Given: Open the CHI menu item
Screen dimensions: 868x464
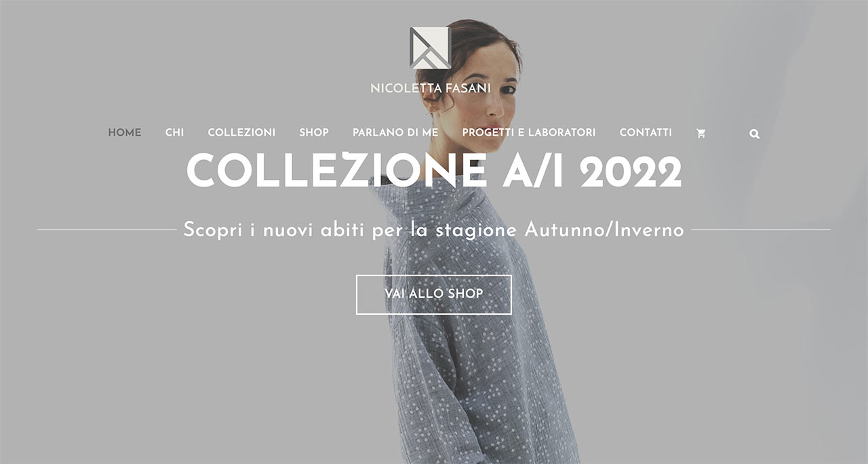Looking at the screenshot, I should click(x=174, y=132).
